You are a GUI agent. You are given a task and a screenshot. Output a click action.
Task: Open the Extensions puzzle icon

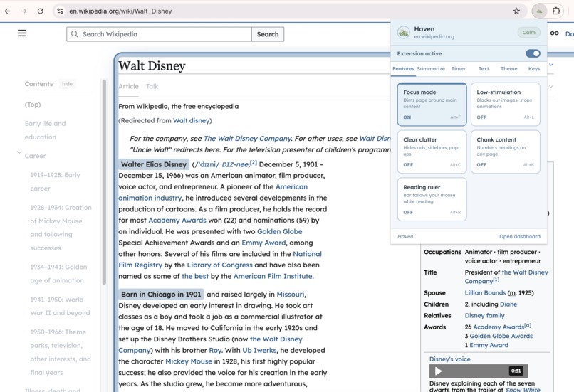point(556,11)
